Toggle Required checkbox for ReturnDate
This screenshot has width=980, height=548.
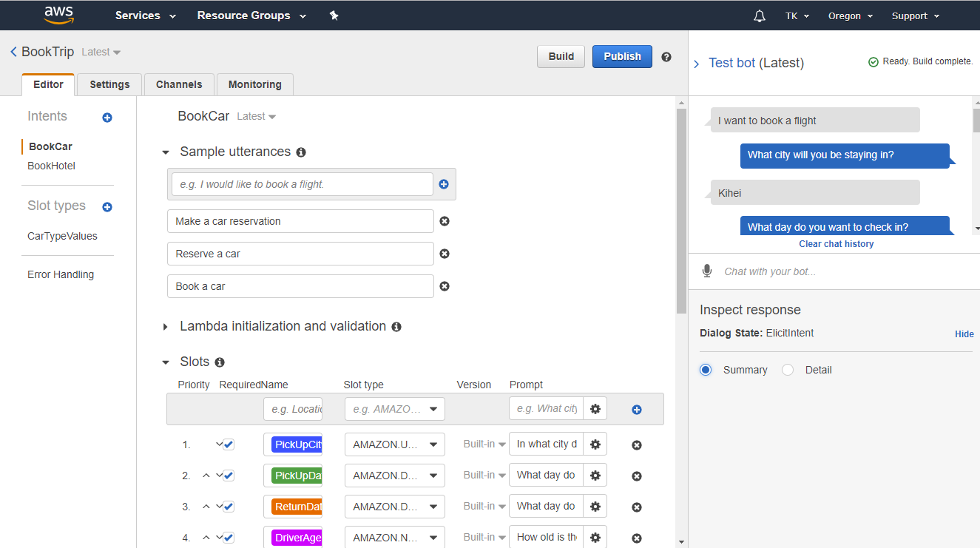pos(229,507)
